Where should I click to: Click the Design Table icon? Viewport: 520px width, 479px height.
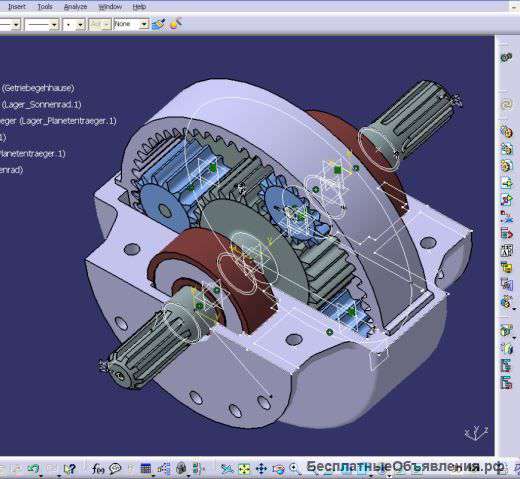coord(146,469)
